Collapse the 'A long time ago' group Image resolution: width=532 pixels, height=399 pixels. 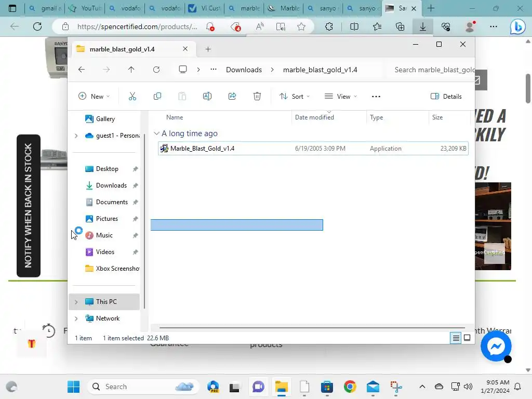156,134
